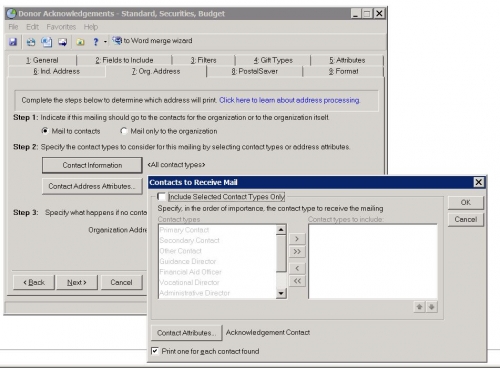500x369 pixels.
Task: Click the Contact Address Attributes button
Action: (x=92, y=186)
